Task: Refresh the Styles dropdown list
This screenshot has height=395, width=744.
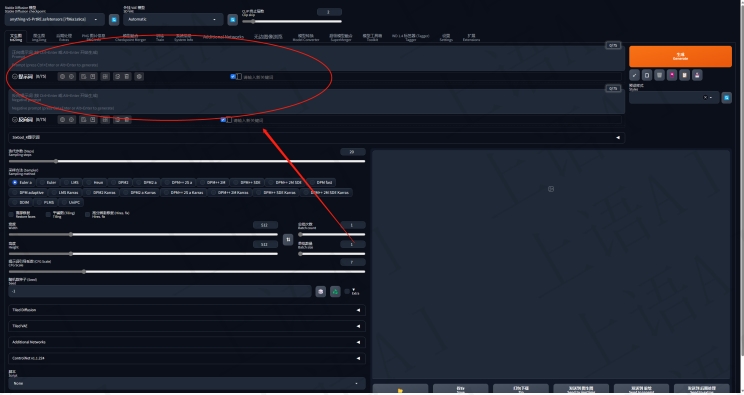Action: coord(726,98)
